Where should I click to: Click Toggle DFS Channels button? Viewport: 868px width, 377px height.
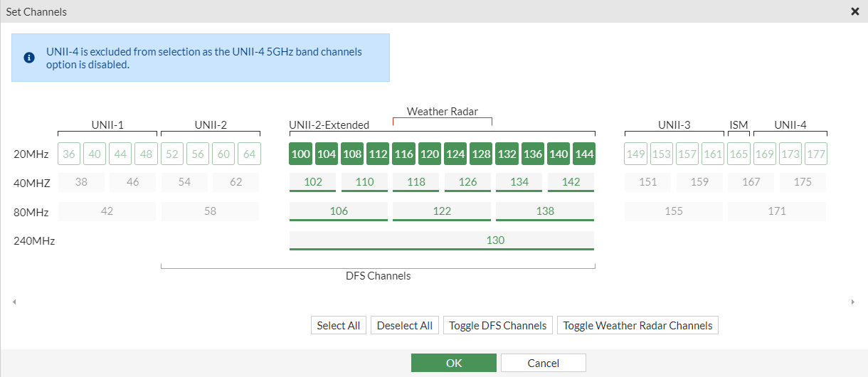pos(498,325)
